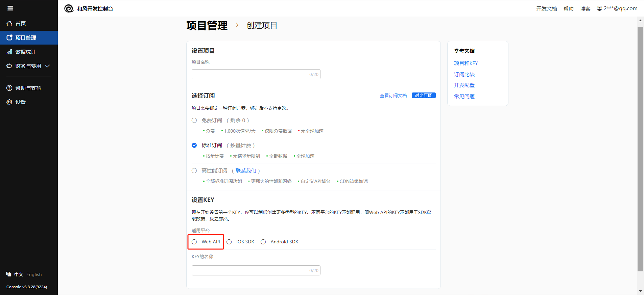Click the 对比订阅 button
The height and width of the screenshot is (295, 644).
(x=424, y=96)
